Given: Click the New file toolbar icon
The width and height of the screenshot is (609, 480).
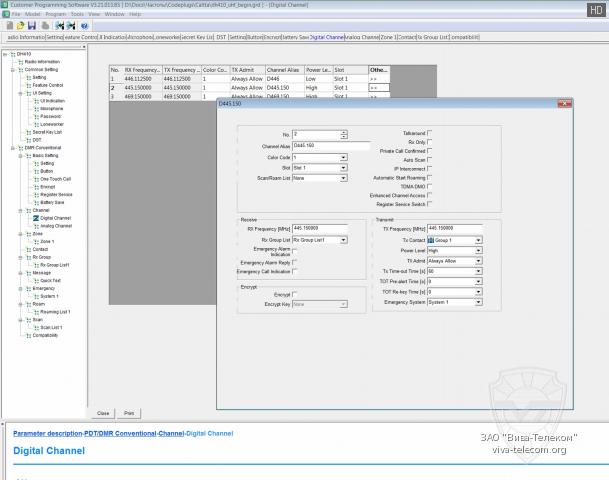Looking at the screenshot, I should 10,26.
